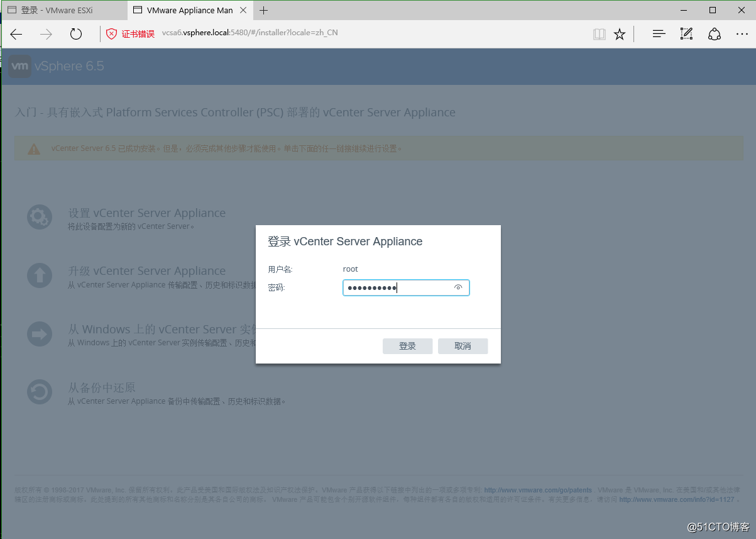Click the Restore from backup circular icon

[40, 392]
